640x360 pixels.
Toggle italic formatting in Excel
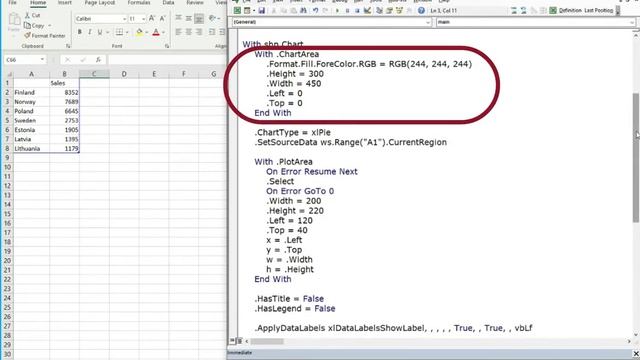pyautogui.click(x=90, y=32)
